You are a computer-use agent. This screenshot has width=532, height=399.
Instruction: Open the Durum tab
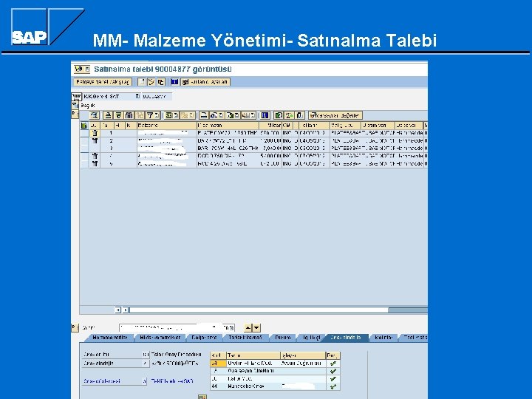283,338
